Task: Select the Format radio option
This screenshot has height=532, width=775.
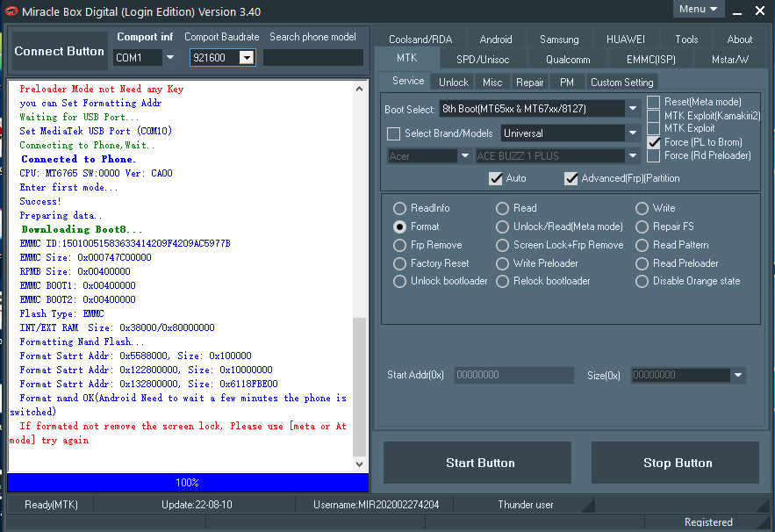Action: coord(399,226)
